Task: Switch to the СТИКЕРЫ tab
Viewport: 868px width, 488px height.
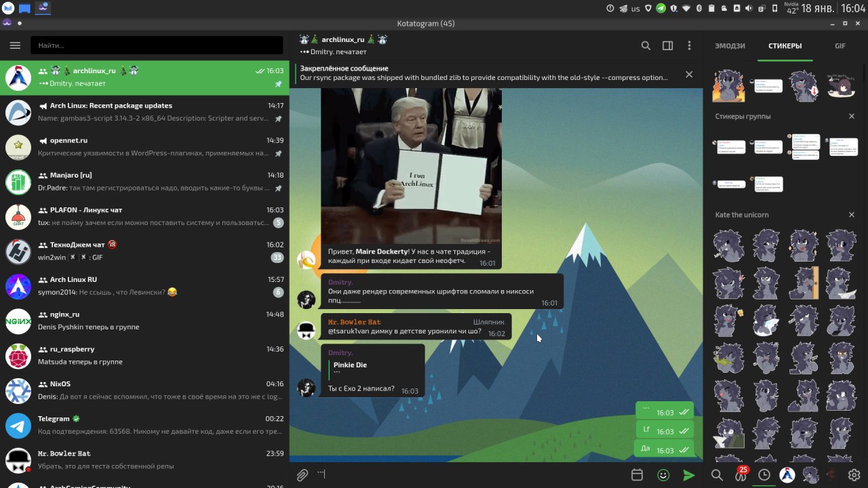Action: 785,46
